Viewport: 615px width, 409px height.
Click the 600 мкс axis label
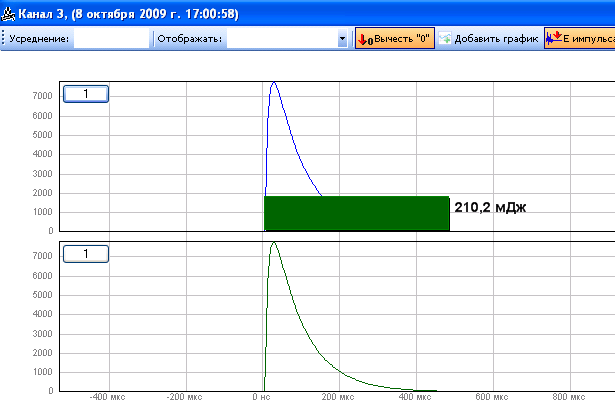coord(491,397)
